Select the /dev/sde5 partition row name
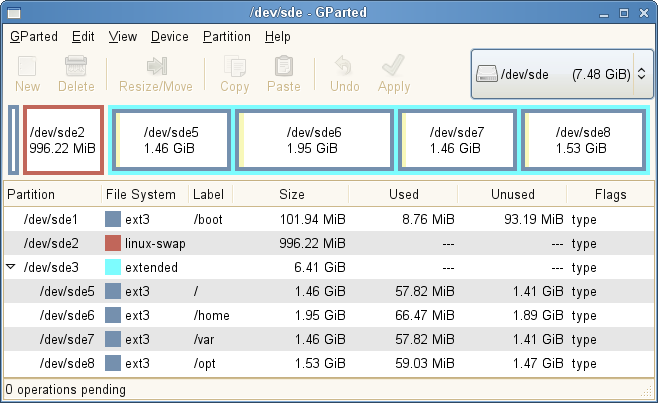658x403 pixels. [67, 291]
